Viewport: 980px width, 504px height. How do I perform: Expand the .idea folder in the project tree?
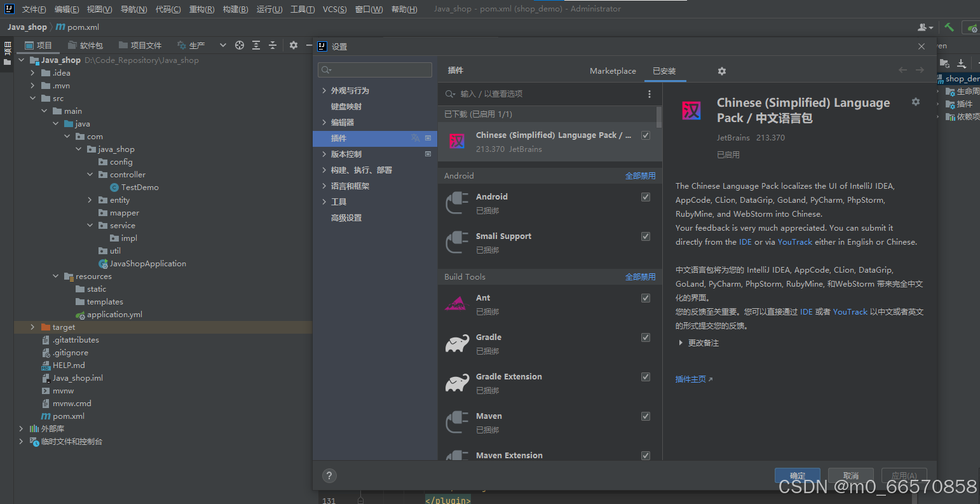pyautogui.click(x=33, y=73)
